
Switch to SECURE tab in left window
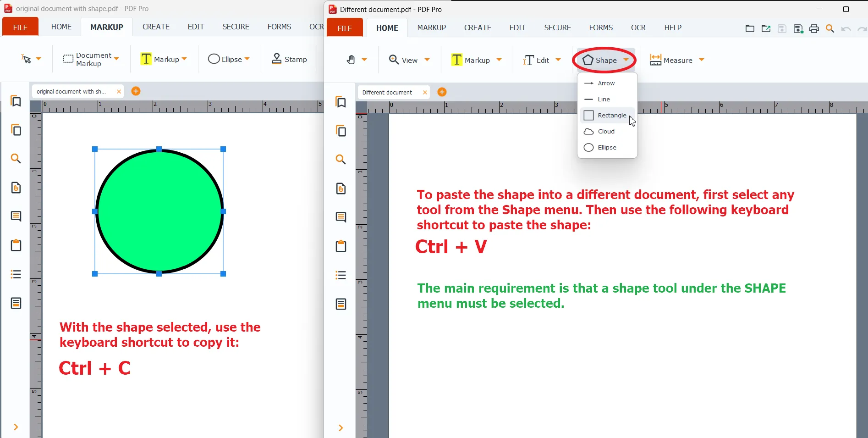pyautogui.click(x=236, y=27)
